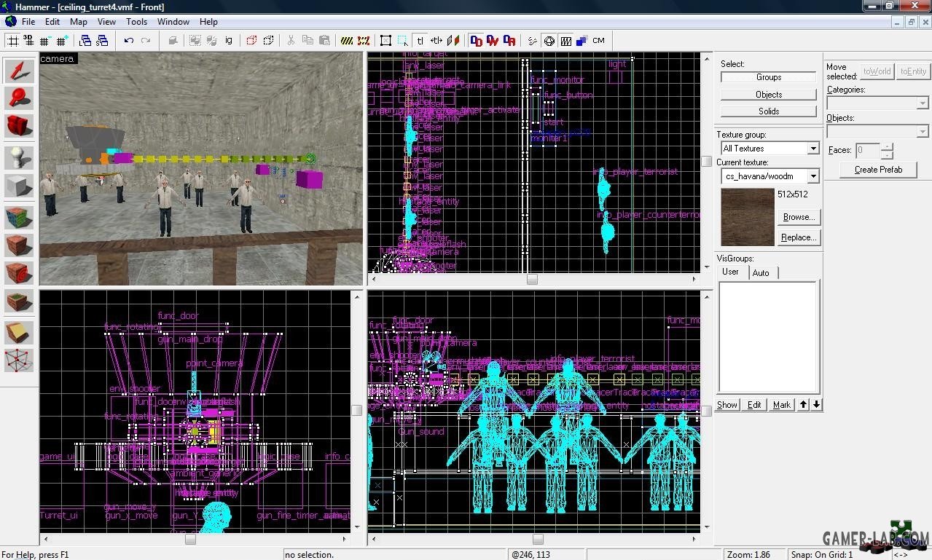Click the 'no selection.' status bar text
Viewport: 932px width, 560px height.
(309, 555)
